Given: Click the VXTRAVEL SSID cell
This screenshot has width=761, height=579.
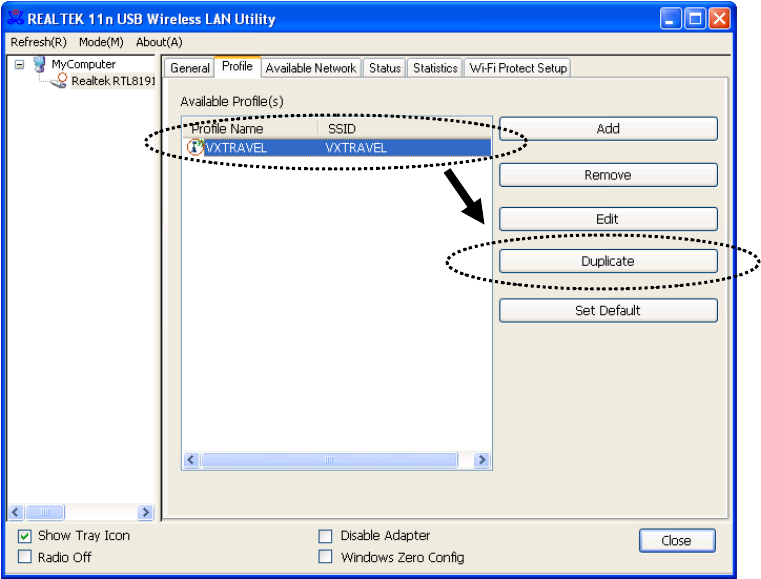Looking at the screenshot, I should 356,148.
